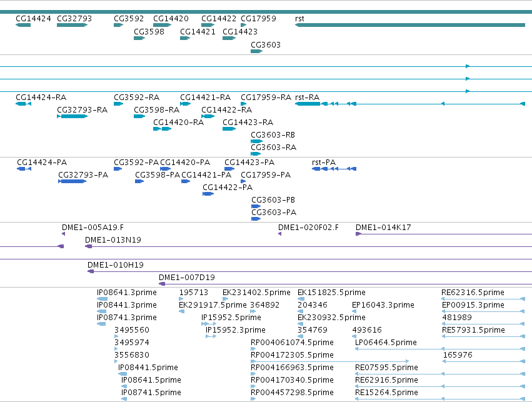Click the CG17959-RA transcript label
Image resolution: width=532 pixels, height=402 pixels.
pyautogui.click(x=266, y=98)
